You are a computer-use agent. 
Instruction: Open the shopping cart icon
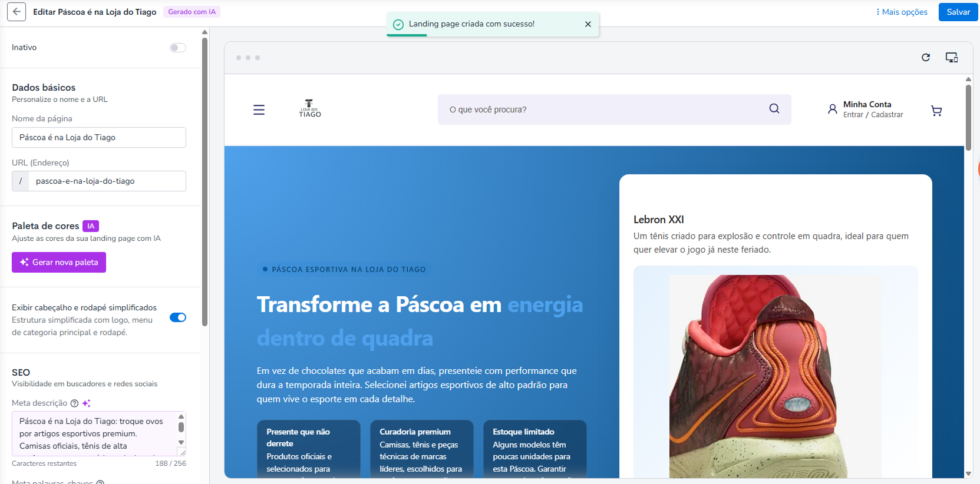[x=936, y=111]
